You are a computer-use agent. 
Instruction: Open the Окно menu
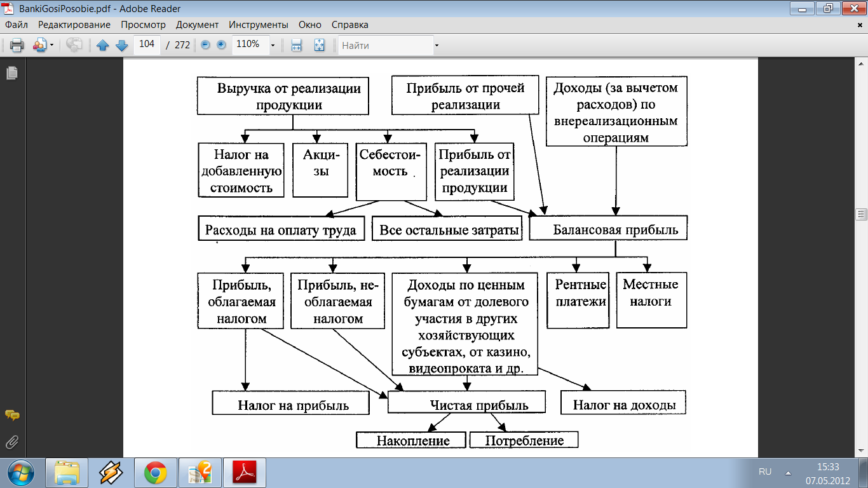coord(309,25)
